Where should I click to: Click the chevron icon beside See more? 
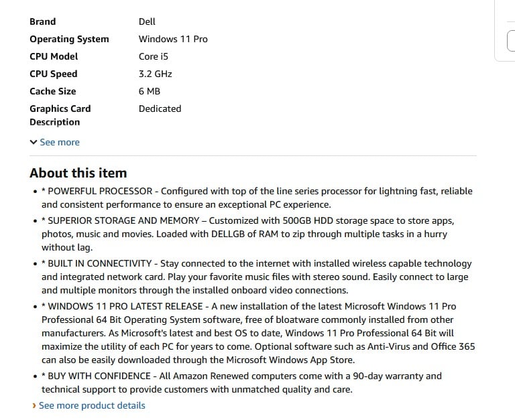[33, 142]
